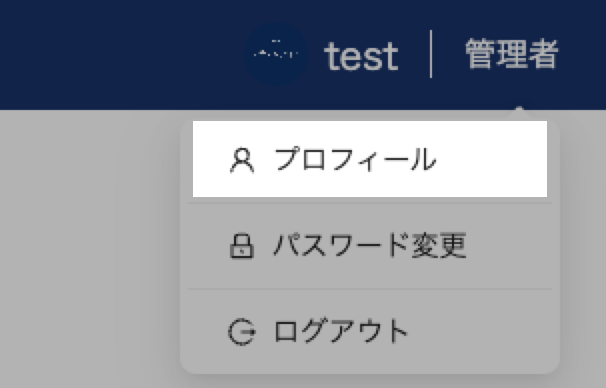Click the separator line above the ログアウト row

click(x=370, y=289)
